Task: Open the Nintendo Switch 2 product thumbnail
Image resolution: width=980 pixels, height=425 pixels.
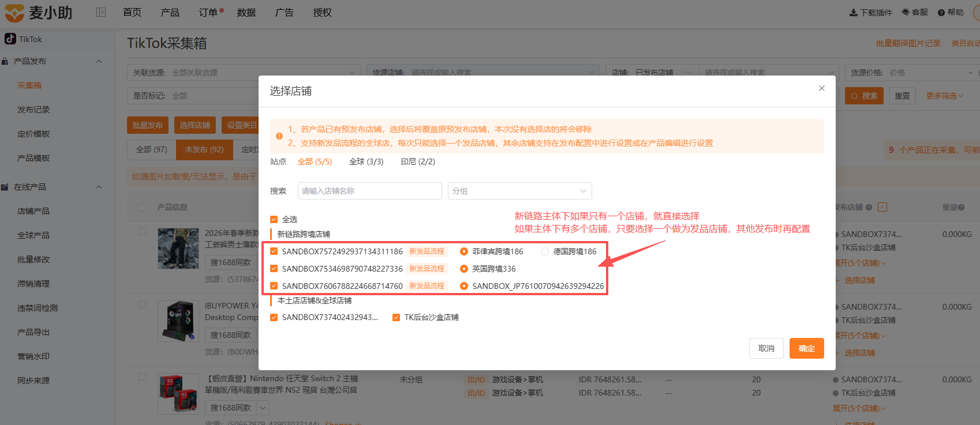Action: click(178, 393)
